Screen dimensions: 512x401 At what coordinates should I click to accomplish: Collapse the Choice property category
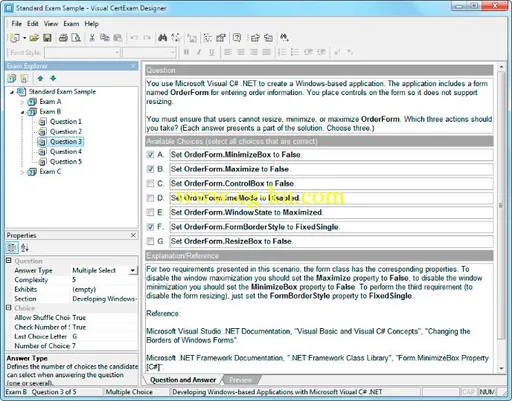point(9,308)
